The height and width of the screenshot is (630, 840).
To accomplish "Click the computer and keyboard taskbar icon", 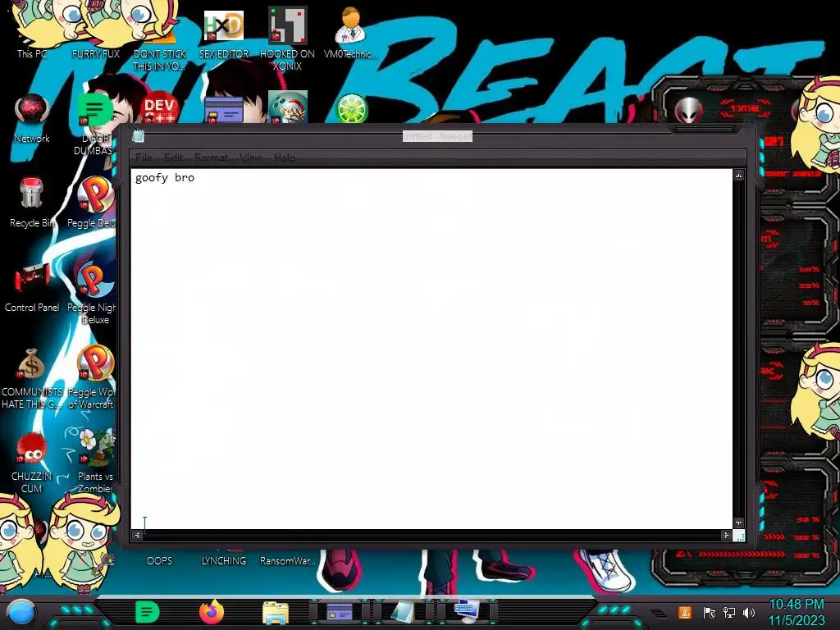I will point(467,612).
